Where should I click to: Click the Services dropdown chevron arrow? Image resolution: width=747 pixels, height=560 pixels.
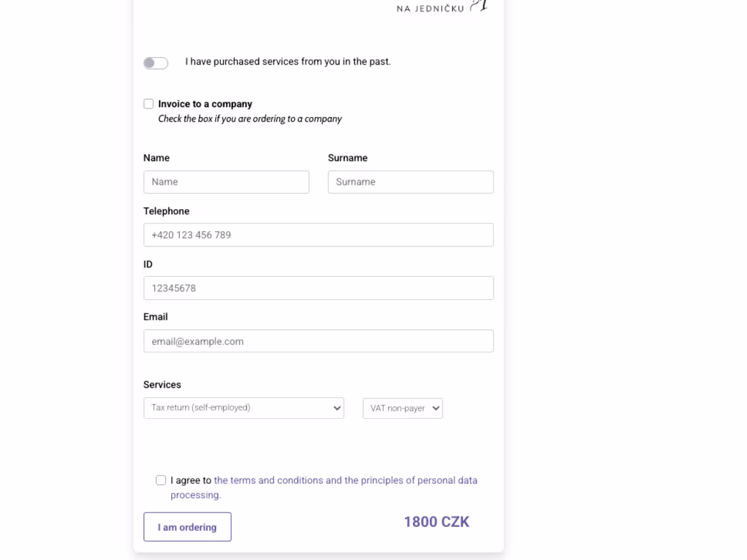pos(336,408)
